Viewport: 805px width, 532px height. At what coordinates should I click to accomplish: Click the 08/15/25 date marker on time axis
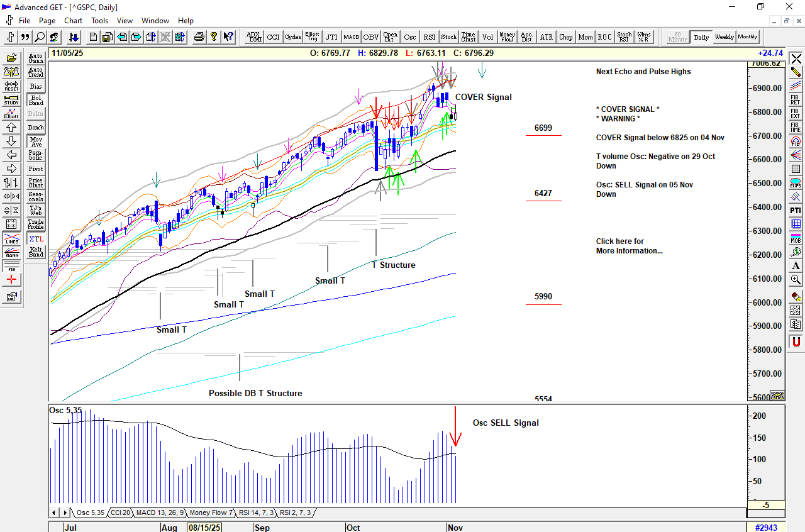[204, 527]
